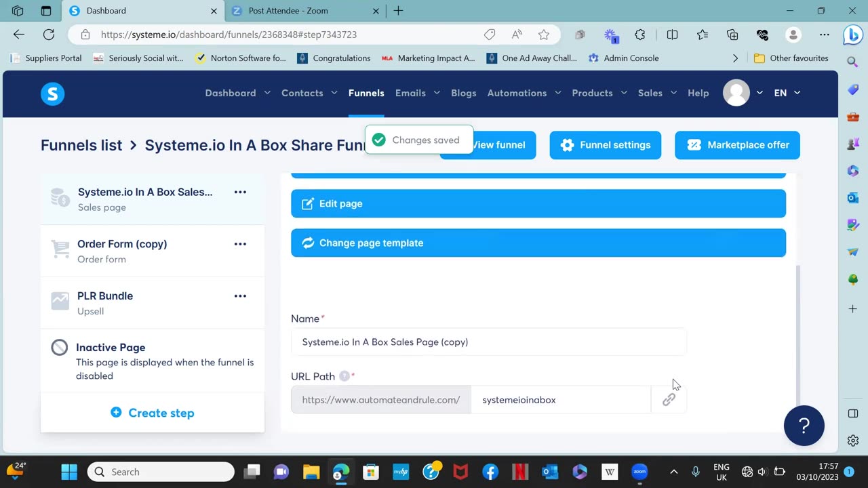Screen dimensions: 868x488
Task: Click the View funnel button
Action: 488,145
